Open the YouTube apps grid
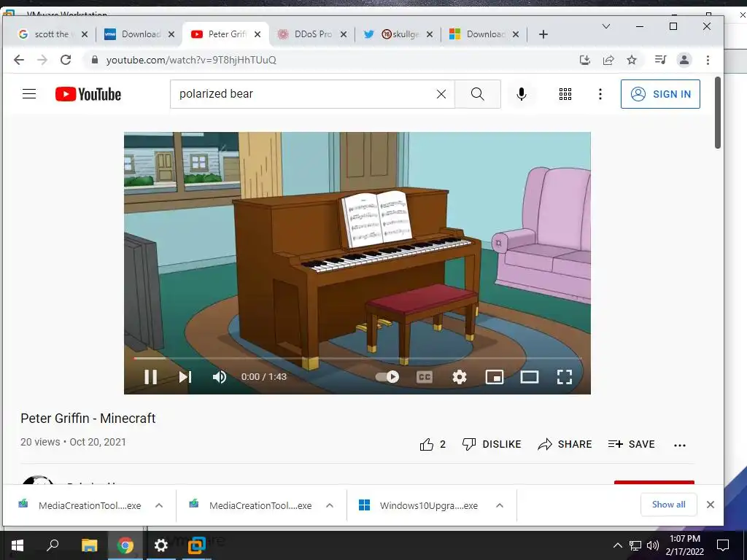 [x=565, y=94]
